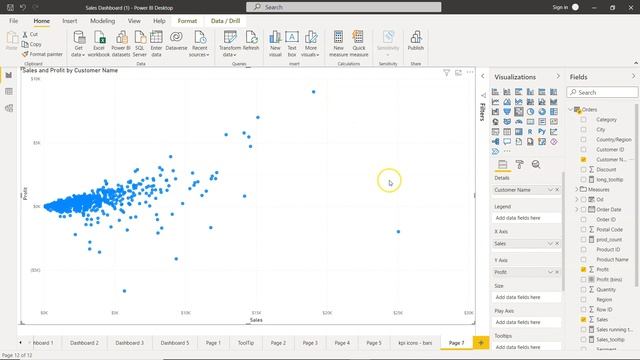Select the Map visual
The image size is (640, 360).
(x=495, y=122)
